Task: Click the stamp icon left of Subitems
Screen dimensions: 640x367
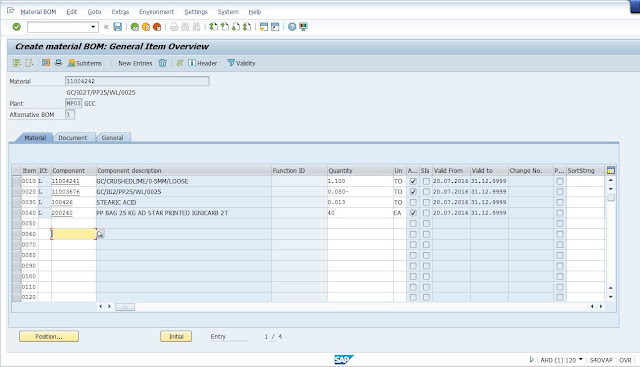Action: point(58,63)
